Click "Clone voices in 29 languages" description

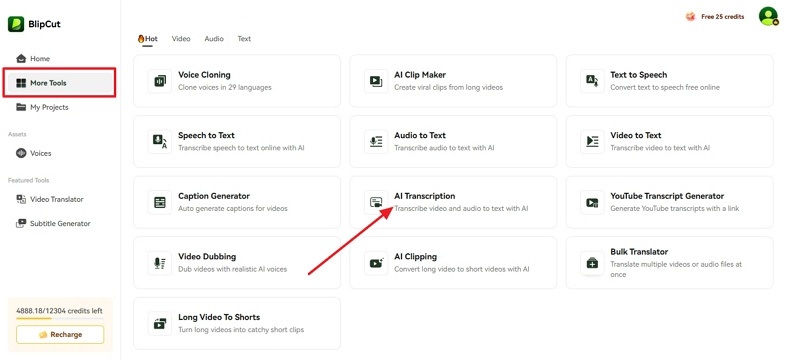(x=225, y=87)
